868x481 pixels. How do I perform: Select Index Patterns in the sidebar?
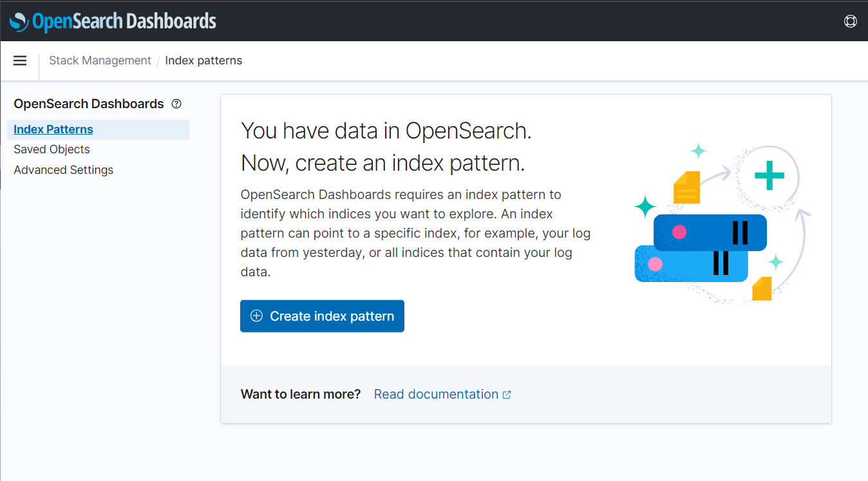pos(53,129)
